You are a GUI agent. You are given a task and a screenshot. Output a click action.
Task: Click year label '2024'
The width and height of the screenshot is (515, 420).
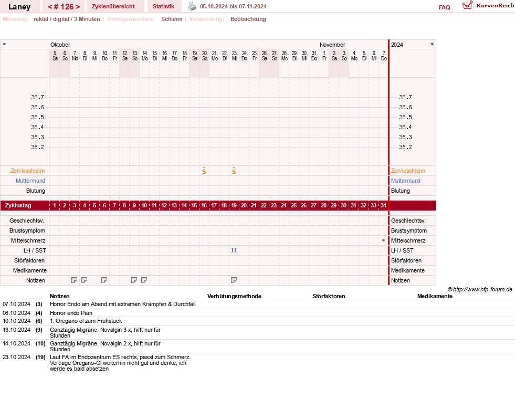pyautogui.click(x=397, y=45)
